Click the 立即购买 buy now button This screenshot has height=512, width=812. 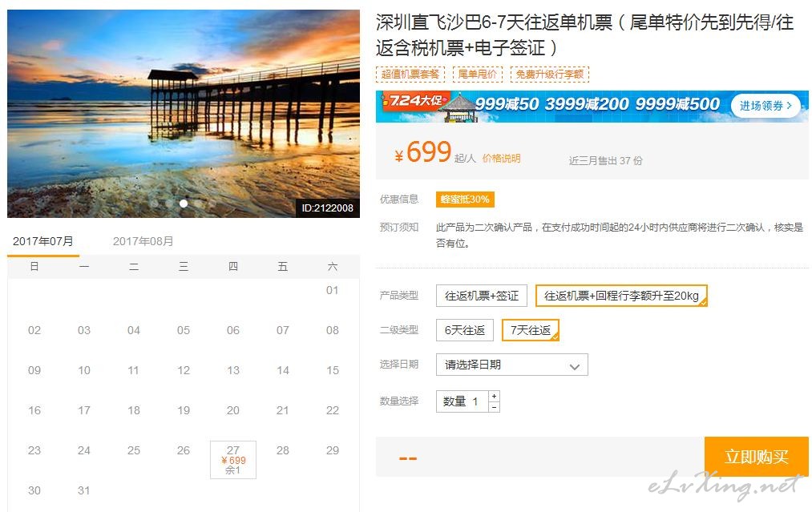[x=756, y=456]
